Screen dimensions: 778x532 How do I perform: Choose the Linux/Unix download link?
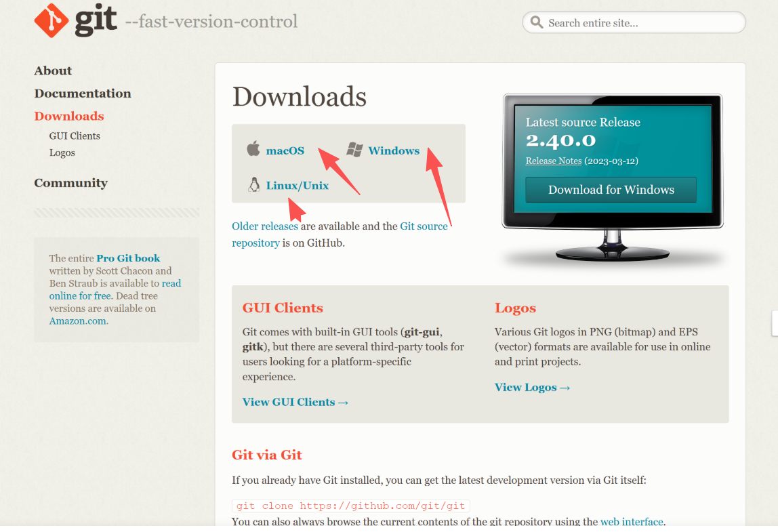tap(298, 186)
